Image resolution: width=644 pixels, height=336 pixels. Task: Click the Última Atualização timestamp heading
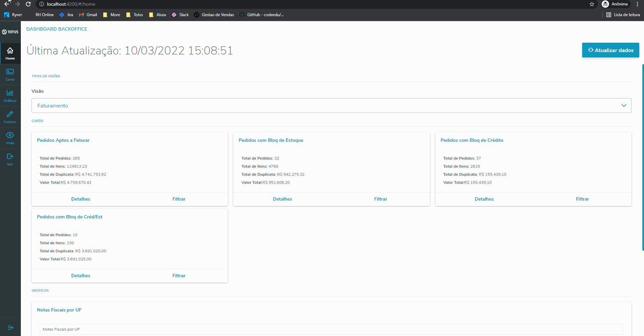coord(130,50)
